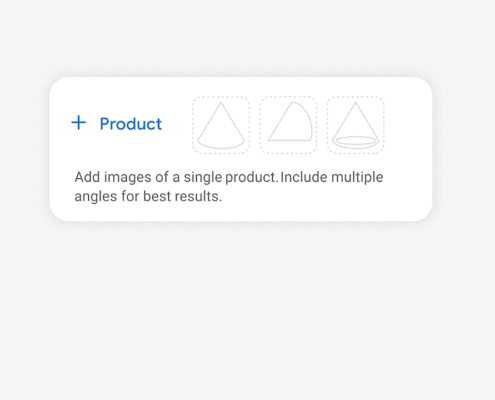Select the first cone placeholder image slot

(221, 125)
